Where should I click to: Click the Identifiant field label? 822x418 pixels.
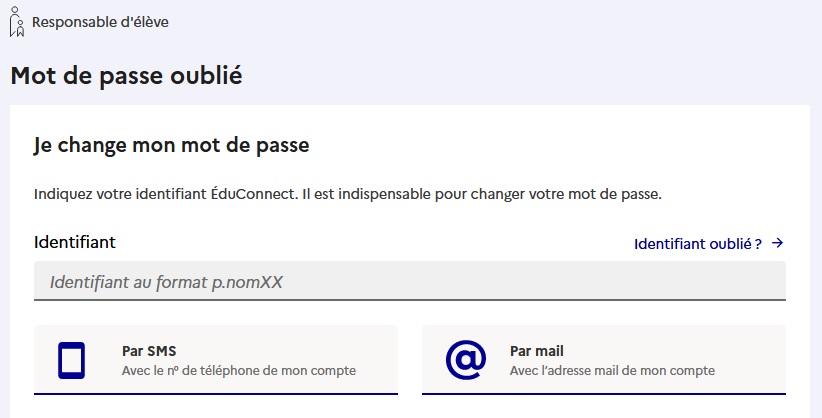pos(75,242)
